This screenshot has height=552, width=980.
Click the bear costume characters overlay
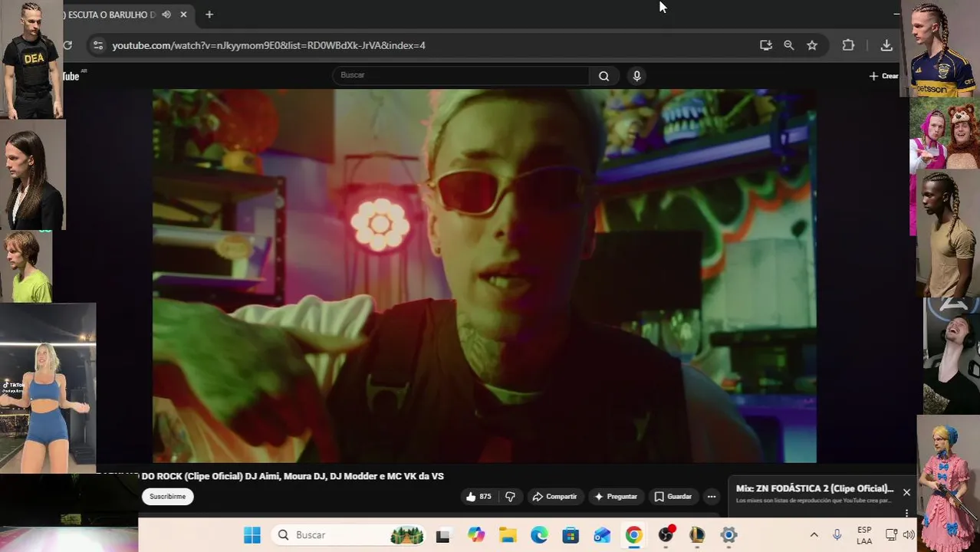coord(945,135)
